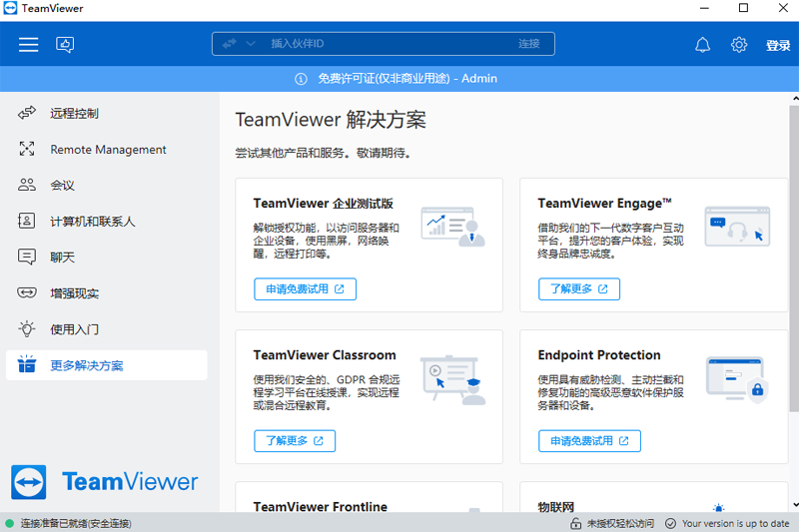Open the hamburger menu

(29, 44)
